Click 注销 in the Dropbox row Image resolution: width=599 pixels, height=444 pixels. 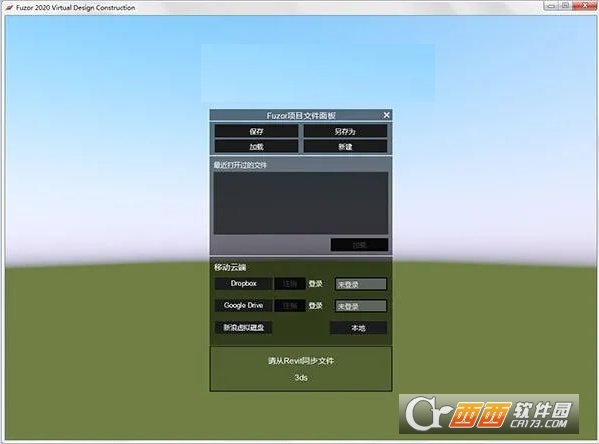290,284
